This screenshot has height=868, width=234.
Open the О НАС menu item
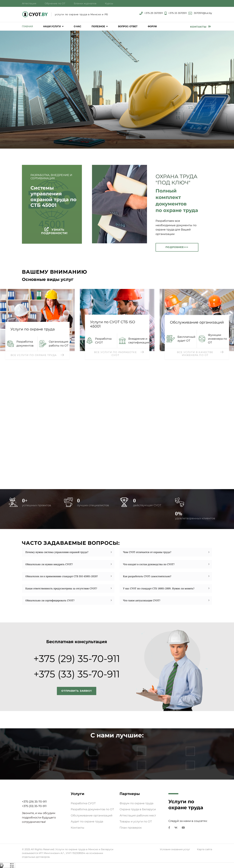click(77, 26)
